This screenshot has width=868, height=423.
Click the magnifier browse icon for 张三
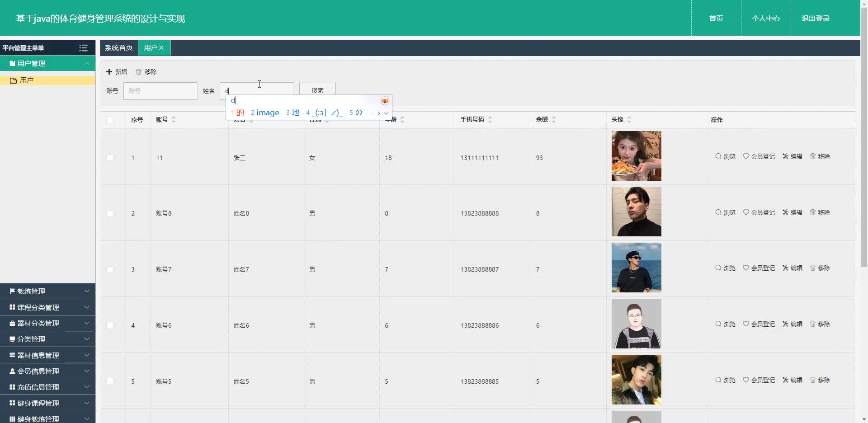[x=718, y=156]
